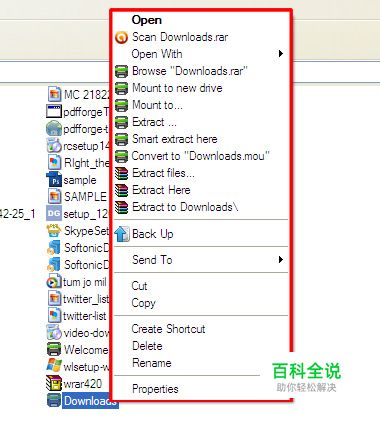Screen dimensions: 380x423
Task: Expand the Open With submenu arrow
Action: coord(281,53)
